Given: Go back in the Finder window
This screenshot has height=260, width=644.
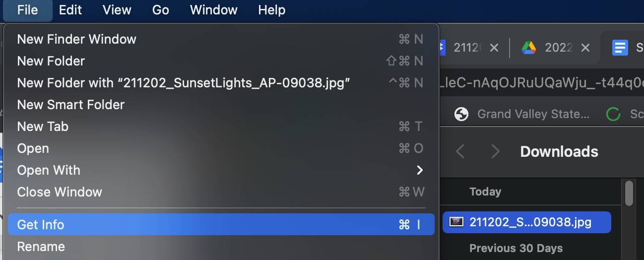Looking at the screenshot, I should [460, 151].
